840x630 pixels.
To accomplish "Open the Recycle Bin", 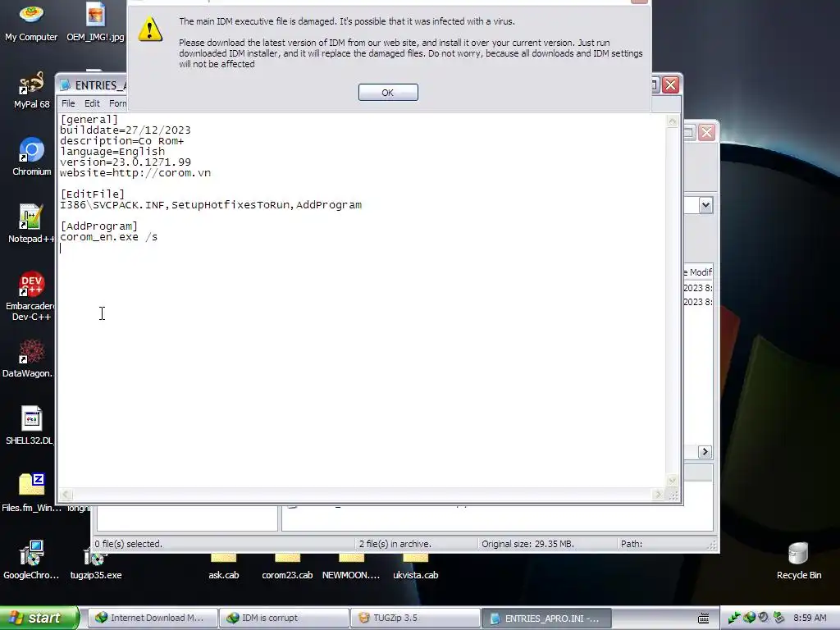I will (799, 560).
